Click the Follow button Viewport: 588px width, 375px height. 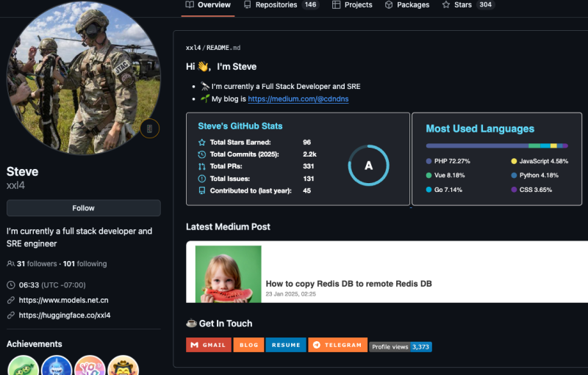click(x=83, y=208)
